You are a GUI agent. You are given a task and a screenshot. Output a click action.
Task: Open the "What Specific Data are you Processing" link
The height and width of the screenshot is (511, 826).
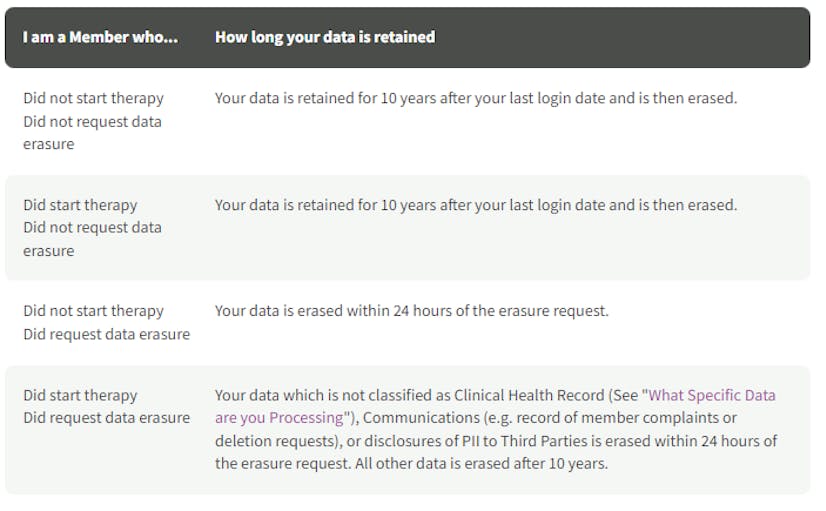pos(712,395)
